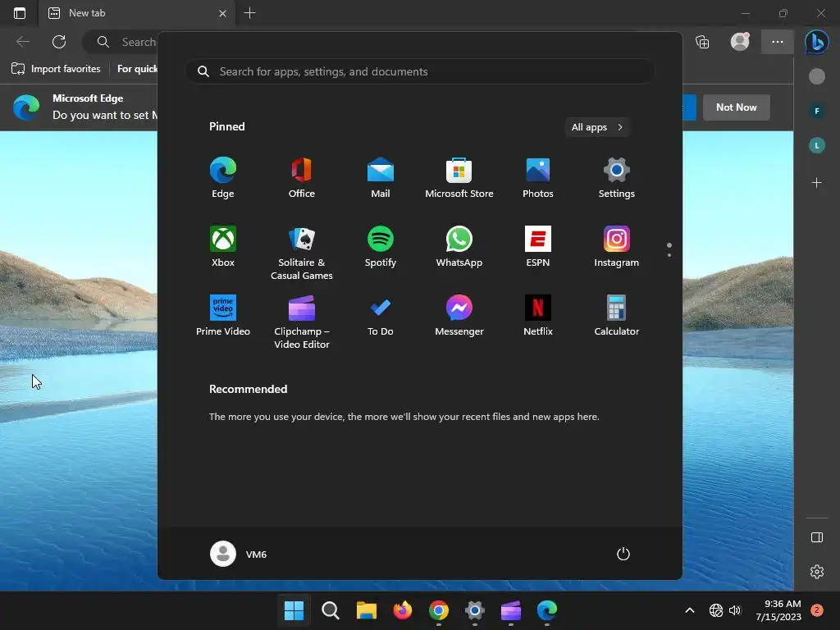Open Edge tab actions menu
The image size is (840, 630).
[x=20, y=13]
